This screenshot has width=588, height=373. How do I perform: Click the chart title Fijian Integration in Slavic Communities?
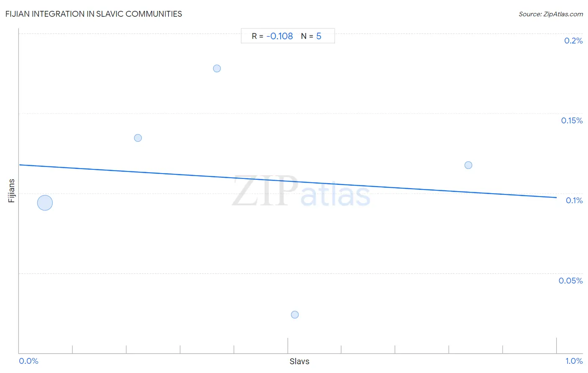(x=94, y=14)
